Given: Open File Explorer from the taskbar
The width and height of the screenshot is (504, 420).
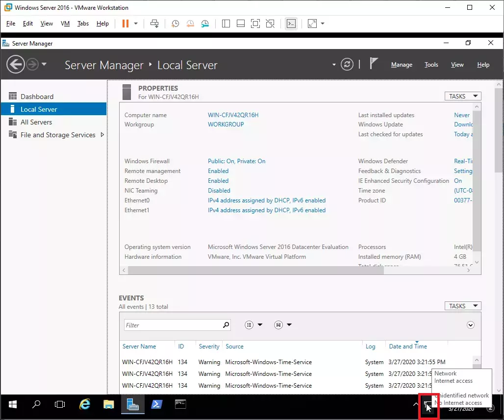Looking at the screenshot, I should 109,404.
